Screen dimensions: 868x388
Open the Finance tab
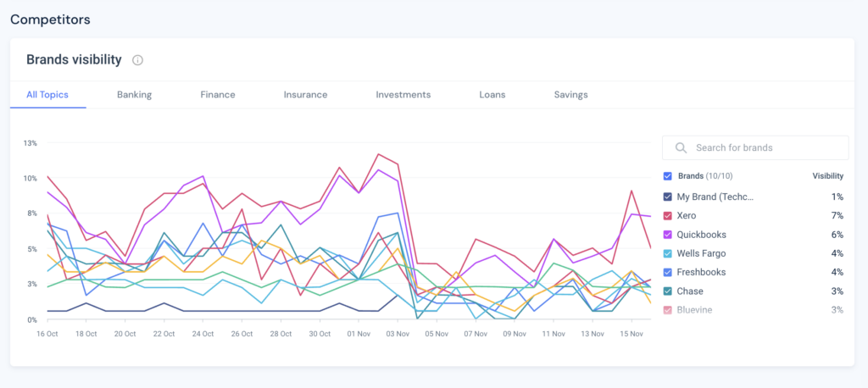[218, 95]
